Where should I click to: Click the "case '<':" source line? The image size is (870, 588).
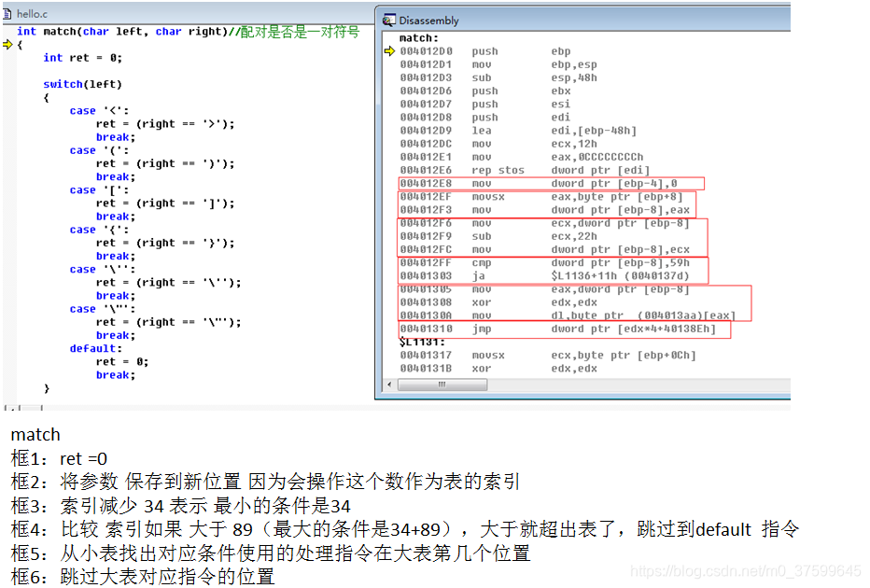(x=99, y=111)
